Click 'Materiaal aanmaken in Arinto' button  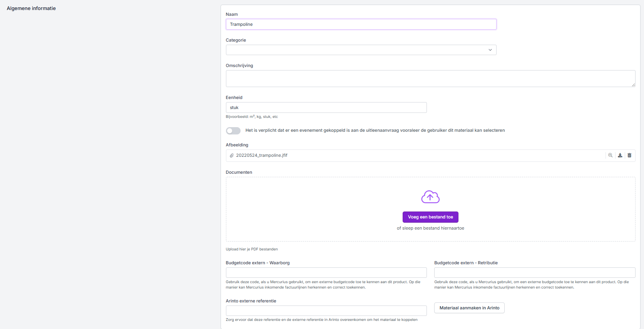[469, 308]
